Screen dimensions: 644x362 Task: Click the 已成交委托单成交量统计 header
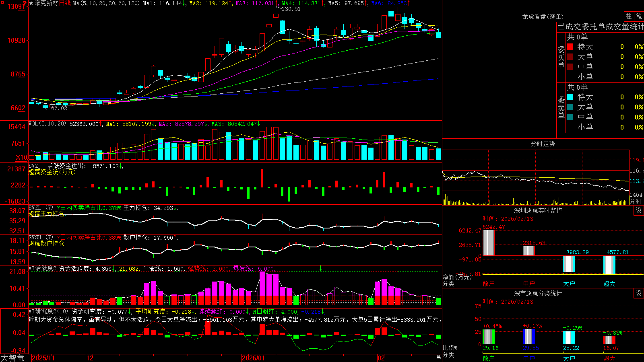point(601,27)
